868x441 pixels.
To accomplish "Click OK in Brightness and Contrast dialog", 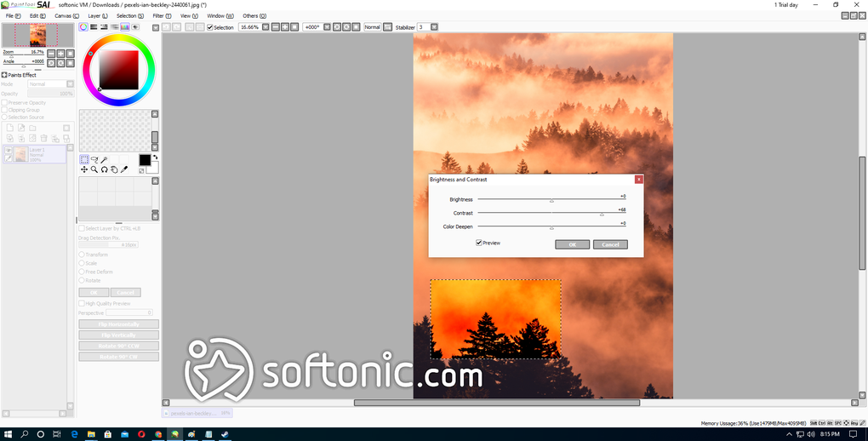I will pyautogui.click(x=573, y=244).
